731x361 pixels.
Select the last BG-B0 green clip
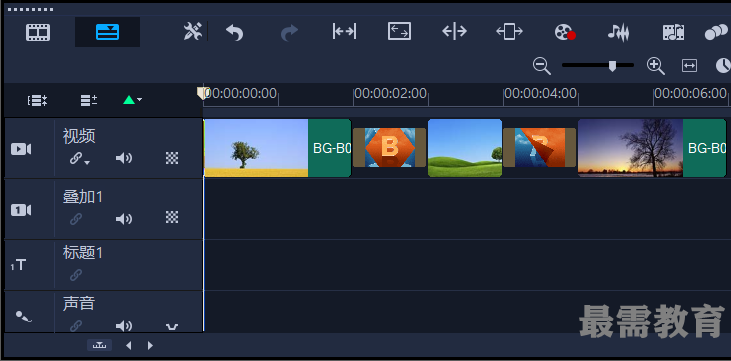coord(704,148)
